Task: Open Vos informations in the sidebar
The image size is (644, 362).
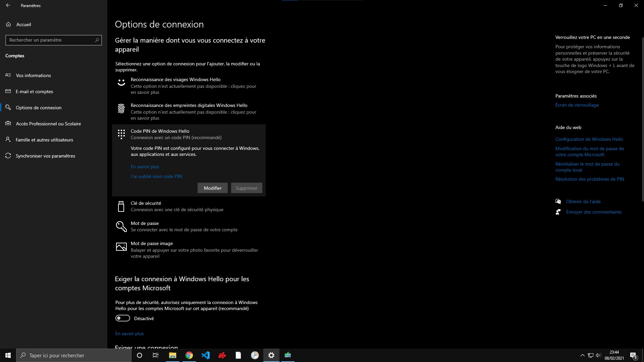Action: pyautogui.click(x=33, y=75)
